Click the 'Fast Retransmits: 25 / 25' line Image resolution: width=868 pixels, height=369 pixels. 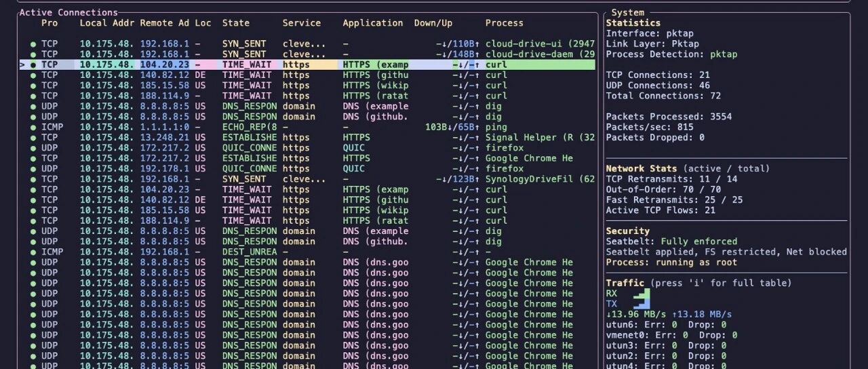click(675, 200)
